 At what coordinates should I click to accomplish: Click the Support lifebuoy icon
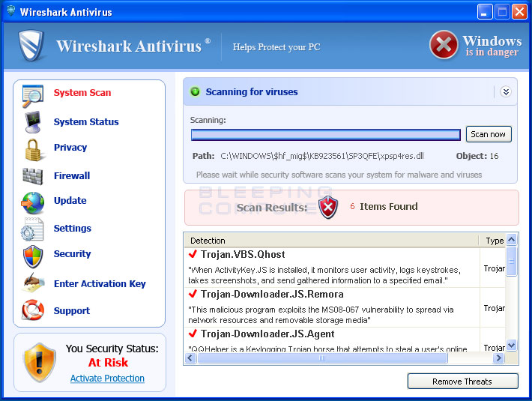tap(33, 310)
